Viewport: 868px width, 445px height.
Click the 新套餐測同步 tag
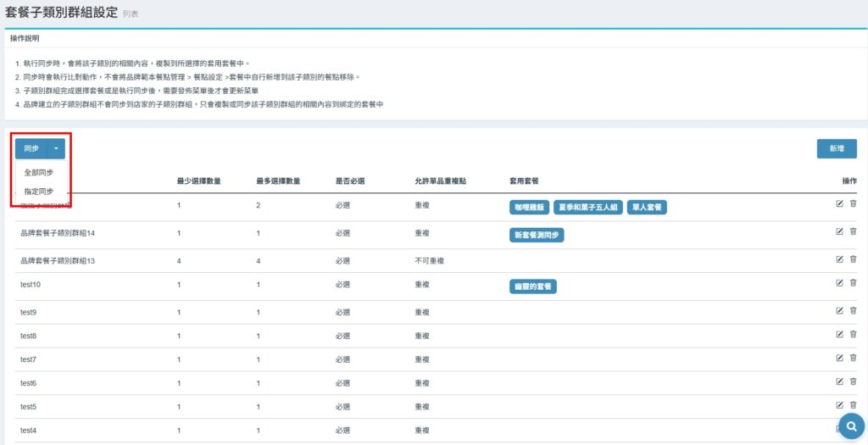point(537,236)
